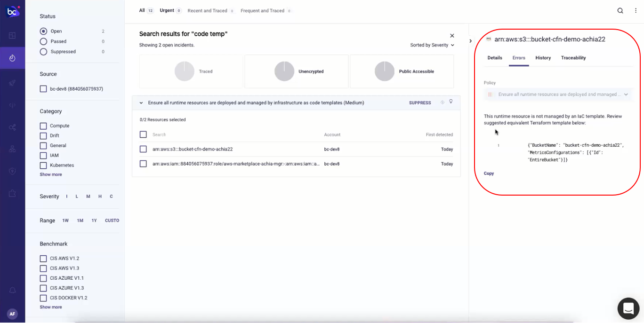Open the incidents flame icon in sidebar
The height and width of the screenshot is (323, 644).
pyautogui.click(x=12, y=58)
